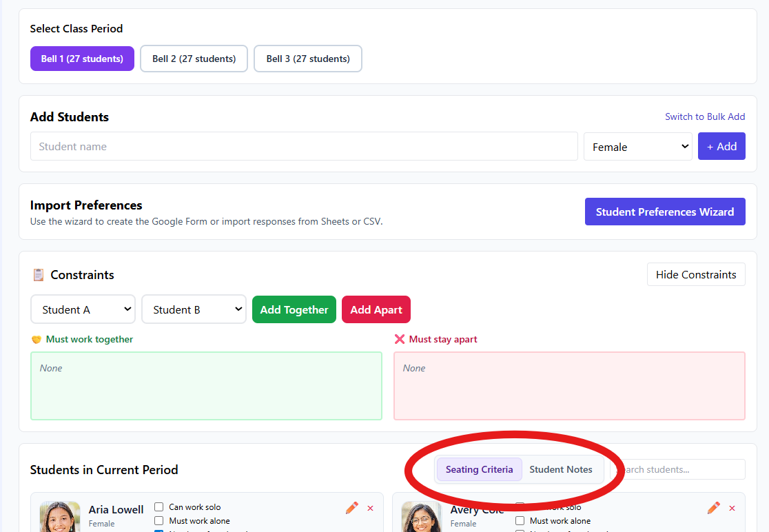Enable Must work alone for Aria Lowell
This screenshot has height=532, width=769.
click(x=159, y=521)
